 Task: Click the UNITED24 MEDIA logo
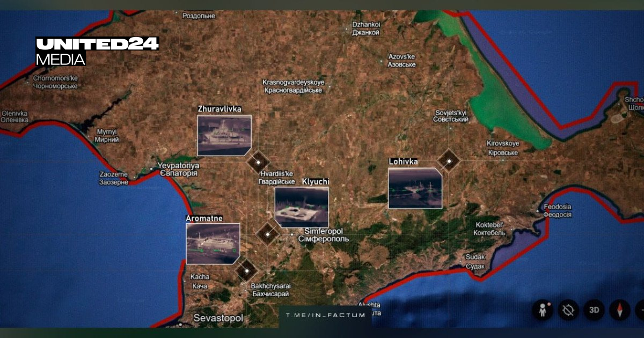(x=97, y=52)
